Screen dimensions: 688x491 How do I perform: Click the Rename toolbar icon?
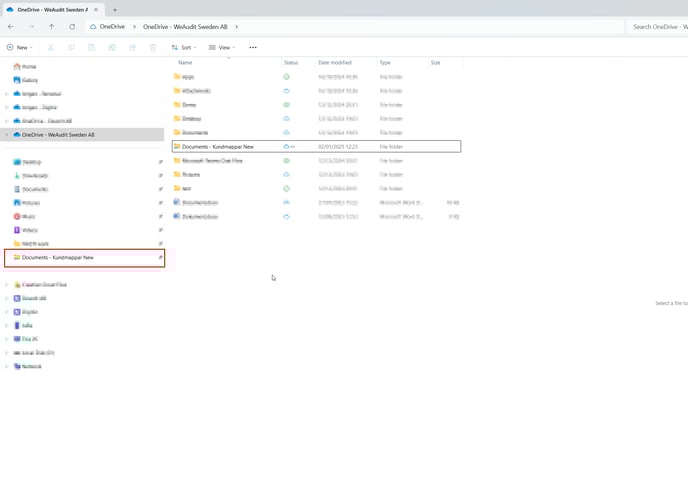coord(112,47)
